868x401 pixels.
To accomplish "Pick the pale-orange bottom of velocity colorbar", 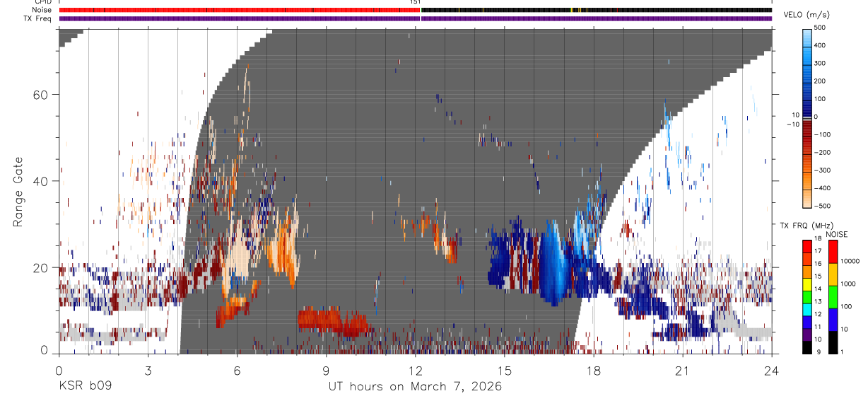I will click(807, 198).
